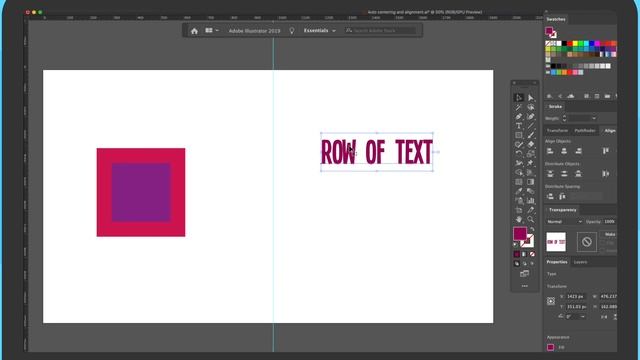Click the Make Mask button

[x=609, y=234]
